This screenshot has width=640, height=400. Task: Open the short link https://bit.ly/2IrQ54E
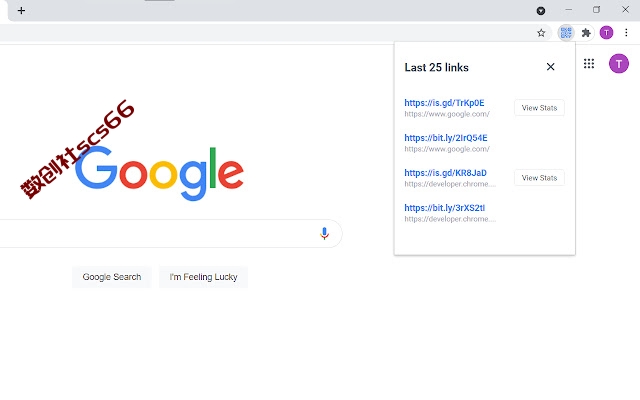point(446,138)
